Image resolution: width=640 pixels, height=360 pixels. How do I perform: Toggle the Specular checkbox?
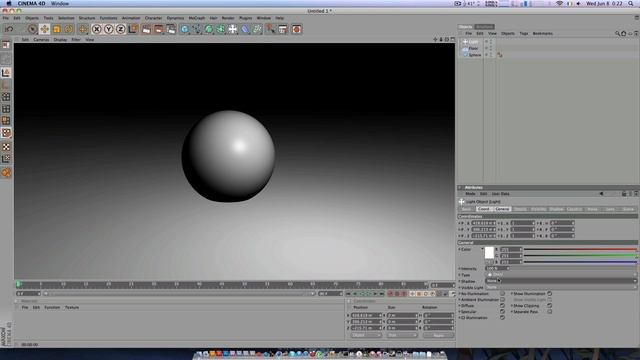click(502, 311)
